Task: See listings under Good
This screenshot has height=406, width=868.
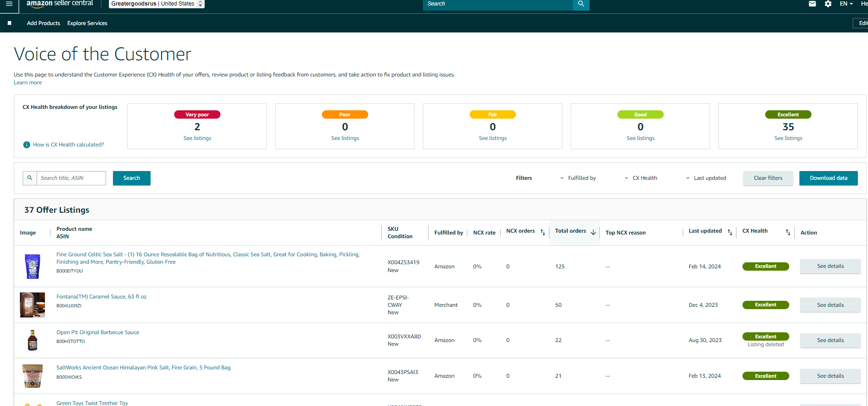Action: (x=641, y=138)
